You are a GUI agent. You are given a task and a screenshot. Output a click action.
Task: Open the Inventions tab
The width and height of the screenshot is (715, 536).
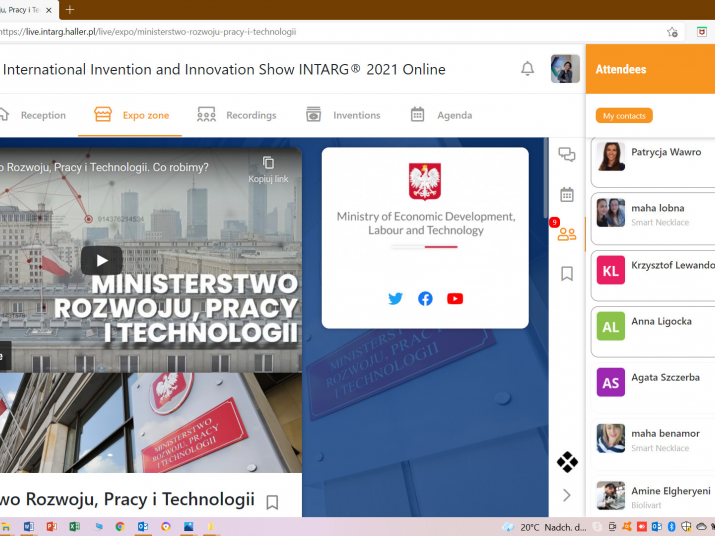[343, 115]
